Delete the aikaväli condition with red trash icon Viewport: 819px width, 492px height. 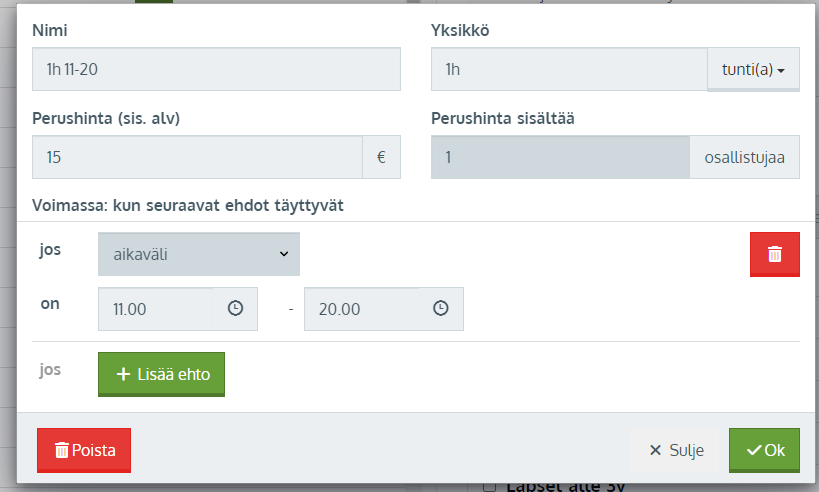(775, 254)
